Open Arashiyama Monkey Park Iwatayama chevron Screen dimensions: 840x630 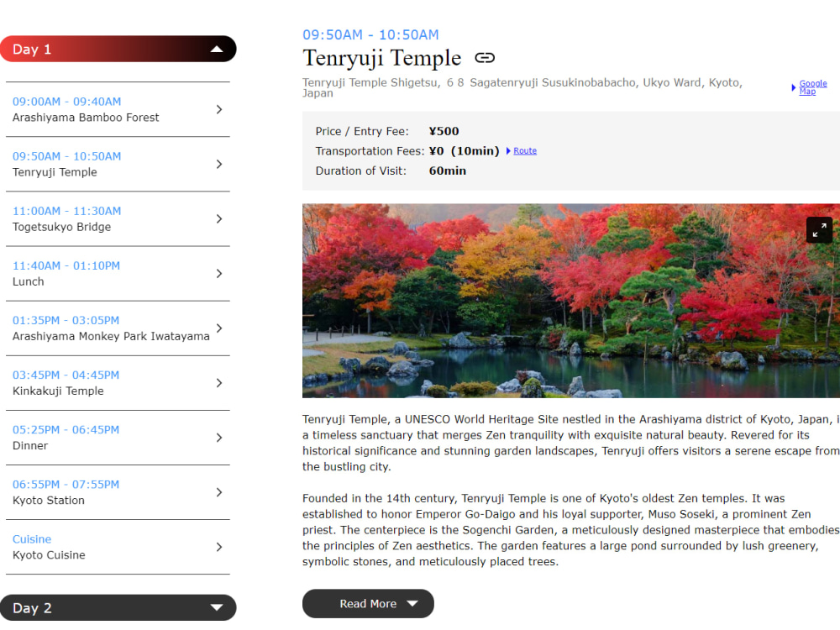pos(218,328)
